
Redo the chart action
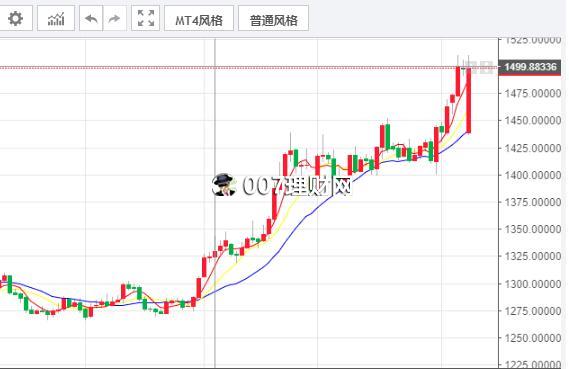[114, 19]
